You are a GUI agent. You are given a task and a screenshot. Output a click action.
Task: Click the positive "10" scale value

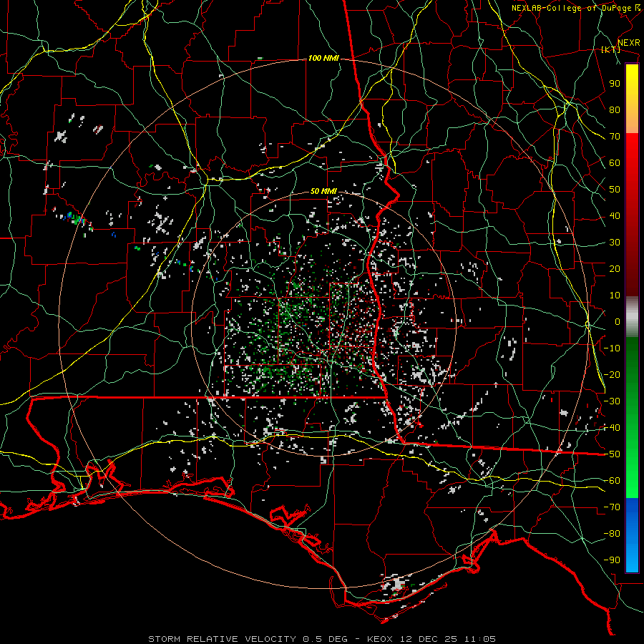pos(615,296)
